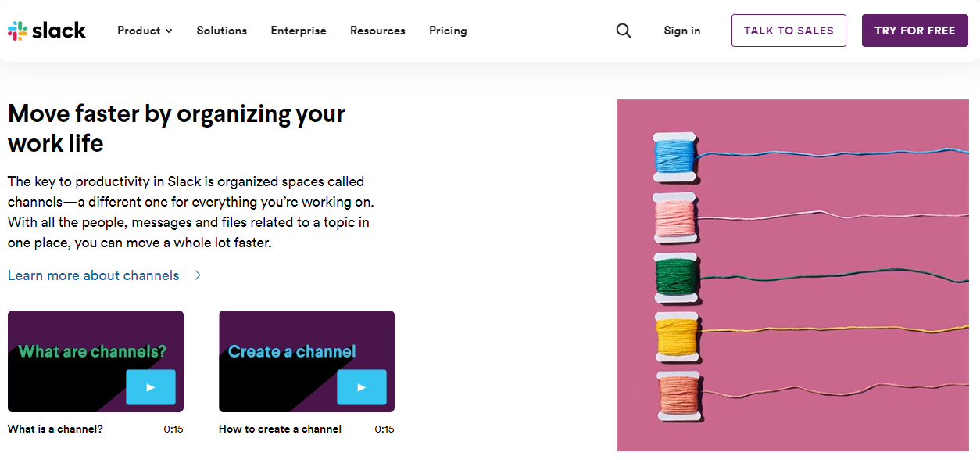Open the "Create a channel" video thumbnail
Screen dimensions: 980x460
click(x=306, y=361)
